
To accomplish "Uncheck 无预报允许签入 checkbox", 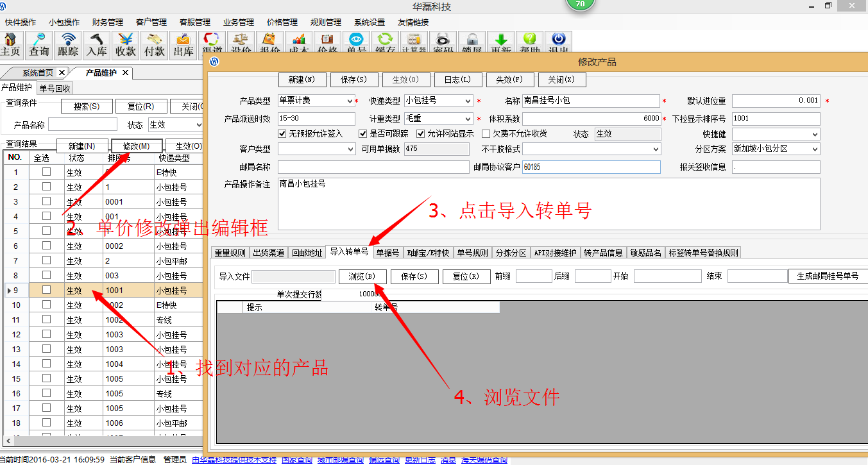I will pyautogui.click(x=282, y=134).
